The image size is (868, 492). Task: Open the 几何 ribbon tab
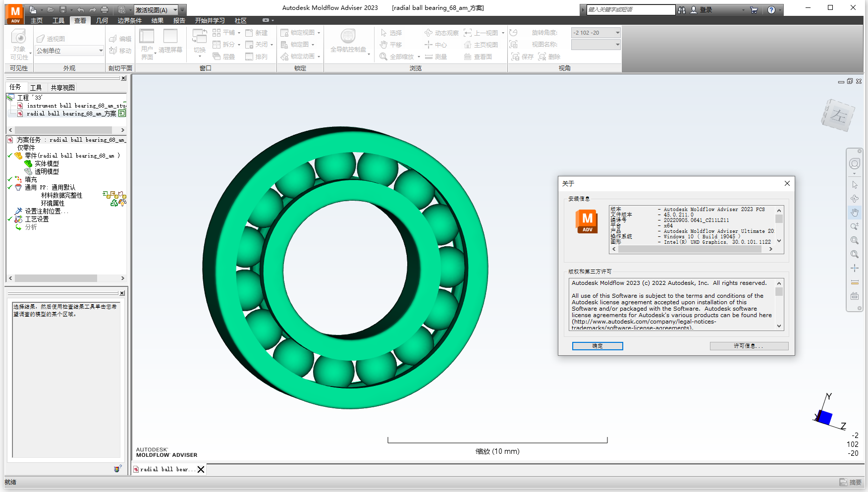tap(102, 20)
